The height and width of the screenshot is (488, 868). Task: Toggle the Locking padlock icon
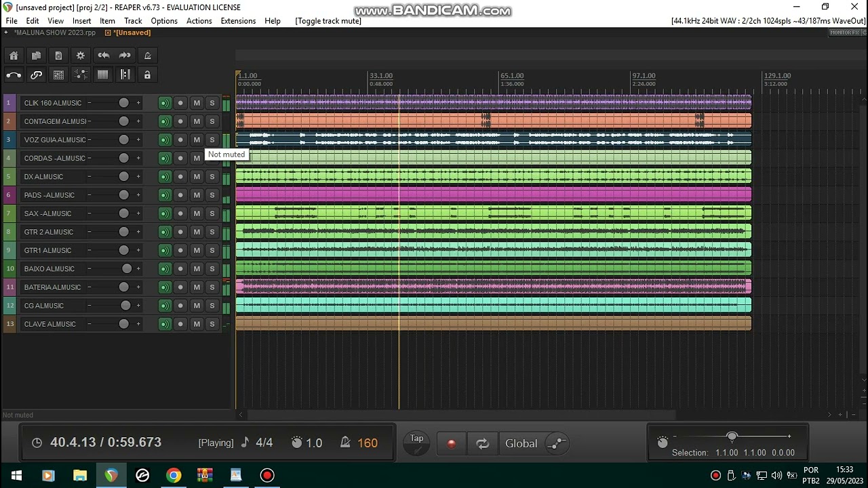pos(147,75)
